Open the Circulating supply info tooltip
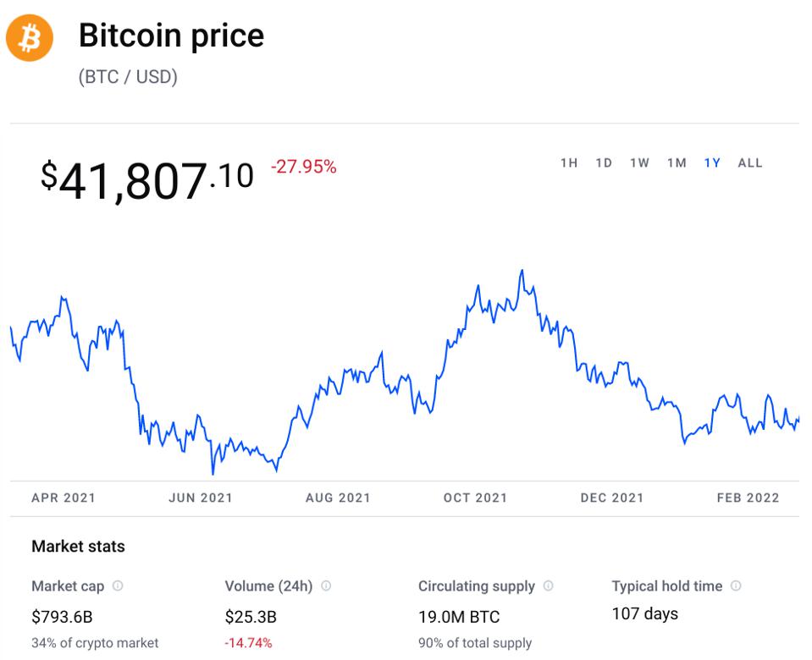812x660 pixels. click(x=551, y=586)
